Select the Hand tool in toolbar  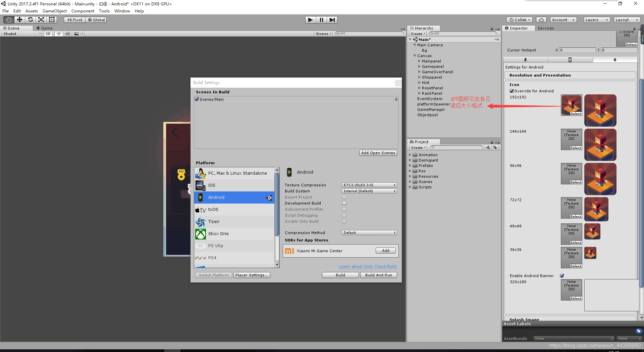point(9,20)
